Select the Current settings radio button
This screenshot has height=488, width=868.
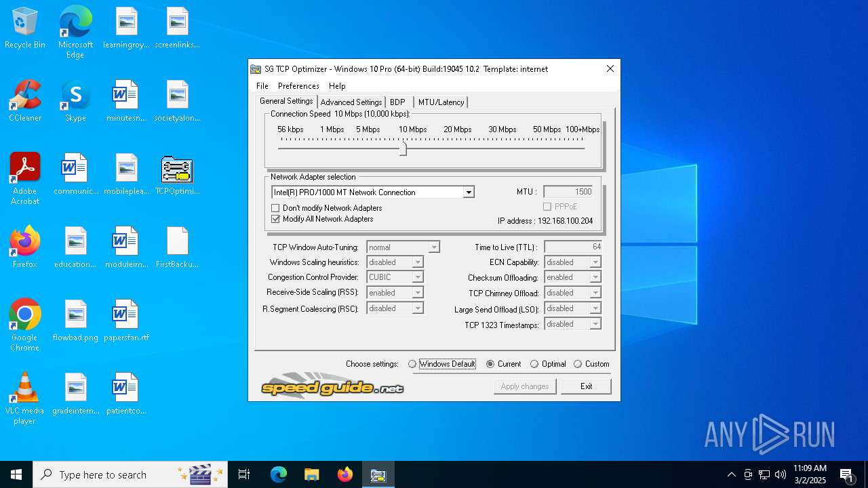point(490,364)
